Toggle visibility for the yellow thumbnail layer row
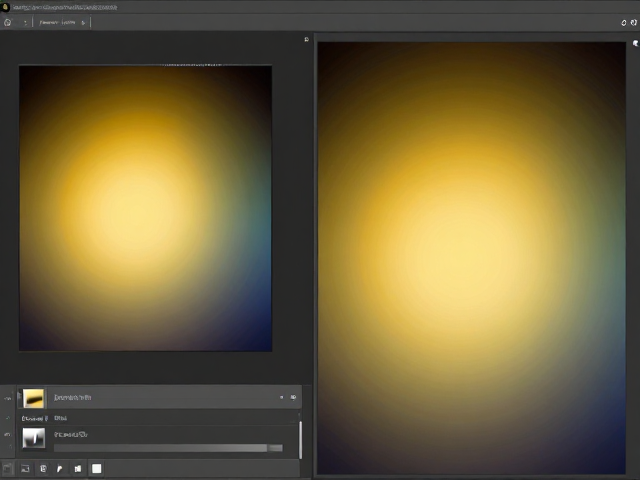Viewport: 640px width, 480px height. pos(7,398)
